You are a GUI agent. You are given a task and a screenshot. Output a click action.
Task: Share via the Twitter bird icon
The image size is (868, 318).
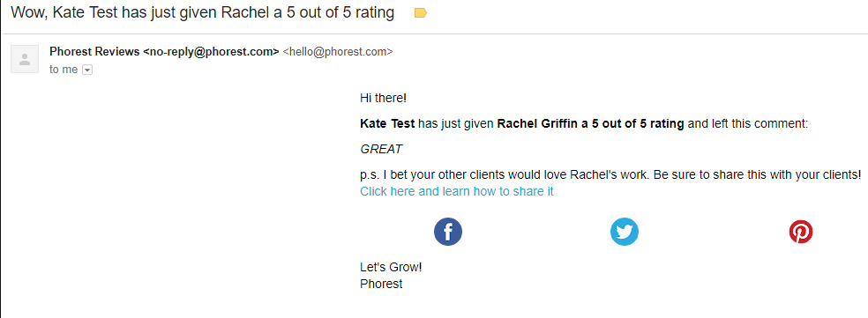(x=625, y=232)
